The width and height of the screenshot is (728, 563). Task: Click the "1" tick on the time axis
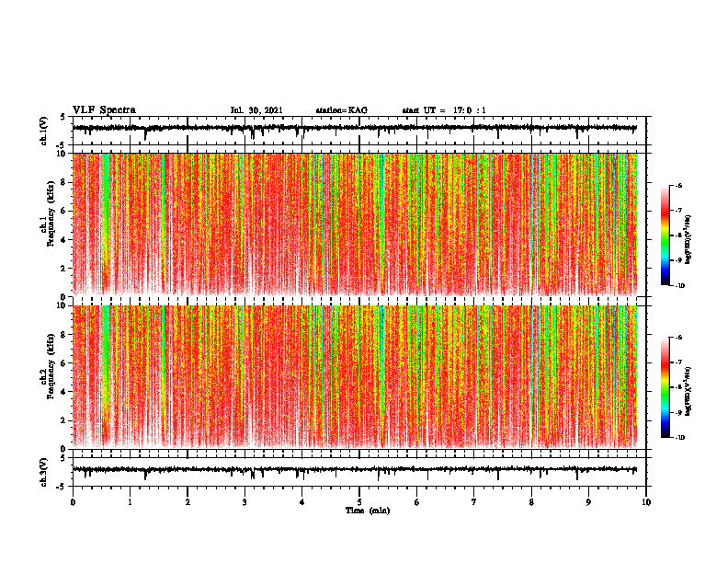131,502
